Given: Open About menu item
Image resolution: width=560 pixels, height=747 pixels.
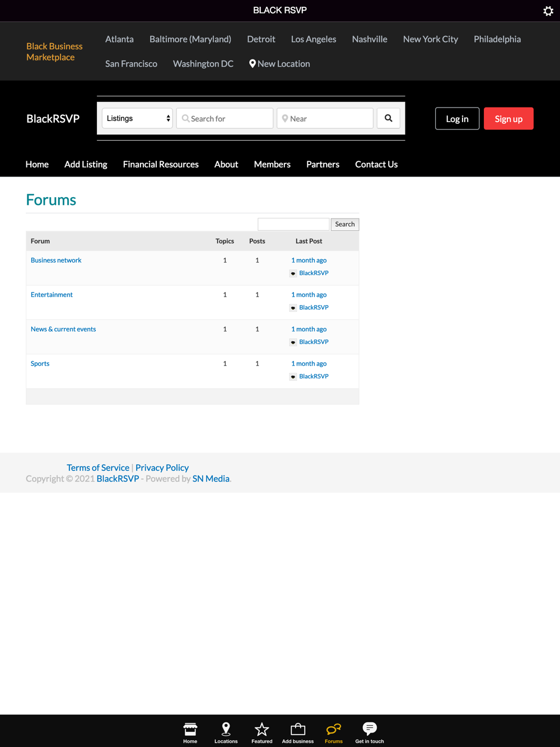Looking at the screenshot, I should pos(226,164).
